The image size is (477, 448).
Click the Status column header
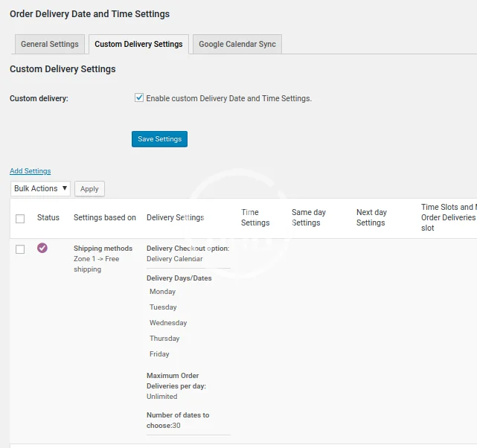click(48, 218)
